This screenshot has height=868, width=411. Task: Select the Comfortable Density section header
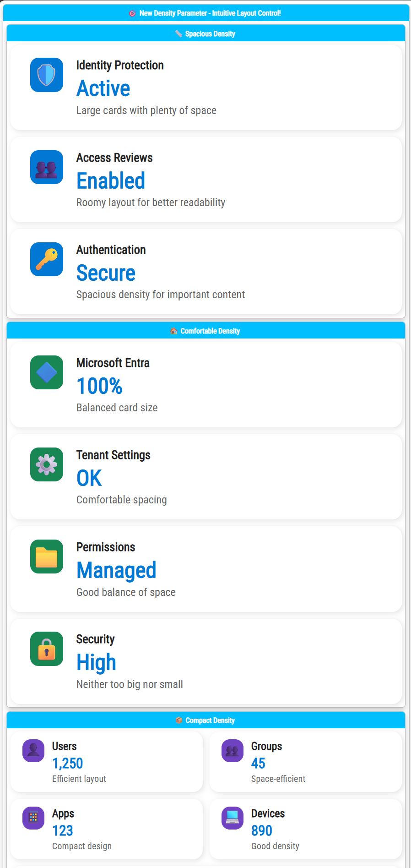206,331
